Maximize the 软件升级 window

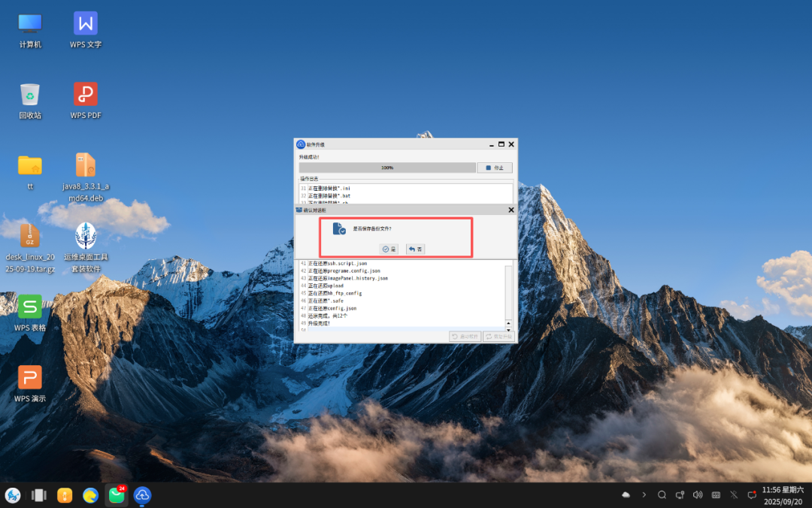click(501, 144)
